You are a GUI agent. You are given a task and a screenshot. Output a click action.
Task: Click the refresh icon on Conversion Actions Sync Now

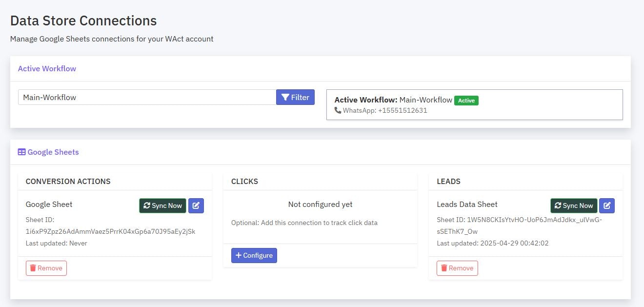pyautogui.click(x=147, y=205)
